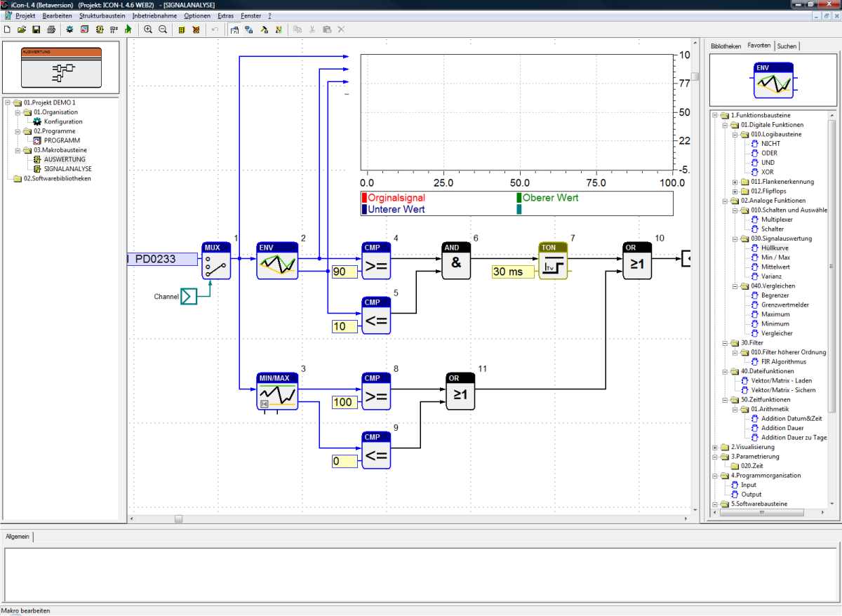Click the 30 ms time input field
The height and width of the screenshot is (616, 842).
513,272
